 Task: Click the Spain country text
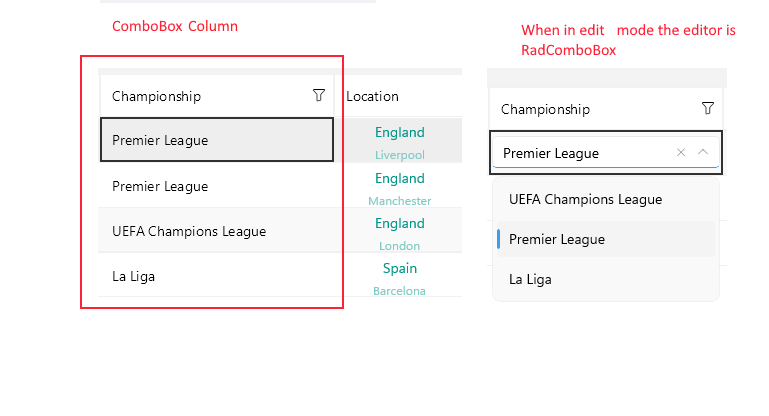click(400, 268)
